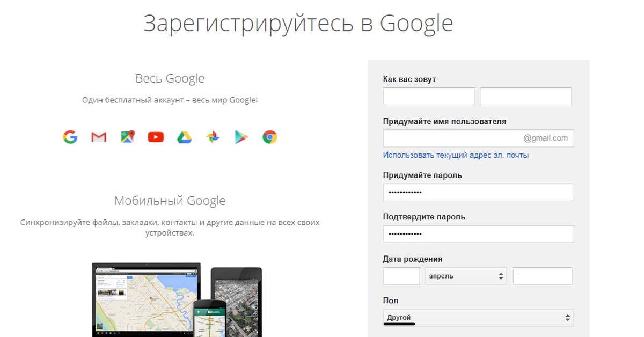Viewport: 644px width, 337px height.
Task: Click the Google Play store icon
Action: (x=241, y=137)
